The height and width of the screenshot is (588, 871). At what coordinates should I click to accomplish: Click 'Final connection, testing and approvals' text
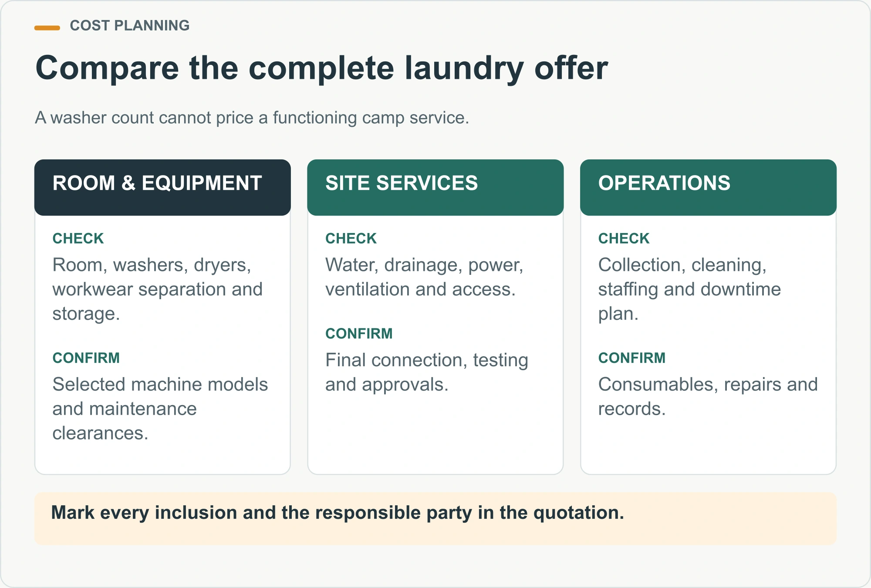(427, 372)
